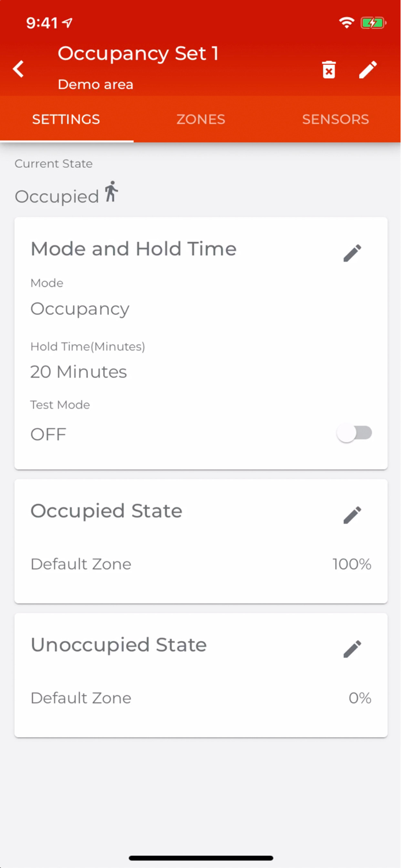Tap the walking person icon beside Occupied
Image resolution: width=401 pixels, height=868 pixels.
pyautogui.click(x=110, y=190)
